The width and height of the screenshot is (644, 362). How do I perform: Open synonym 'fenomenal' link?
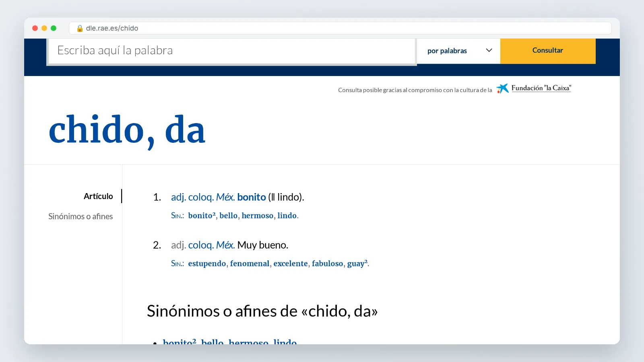(250, 263)
